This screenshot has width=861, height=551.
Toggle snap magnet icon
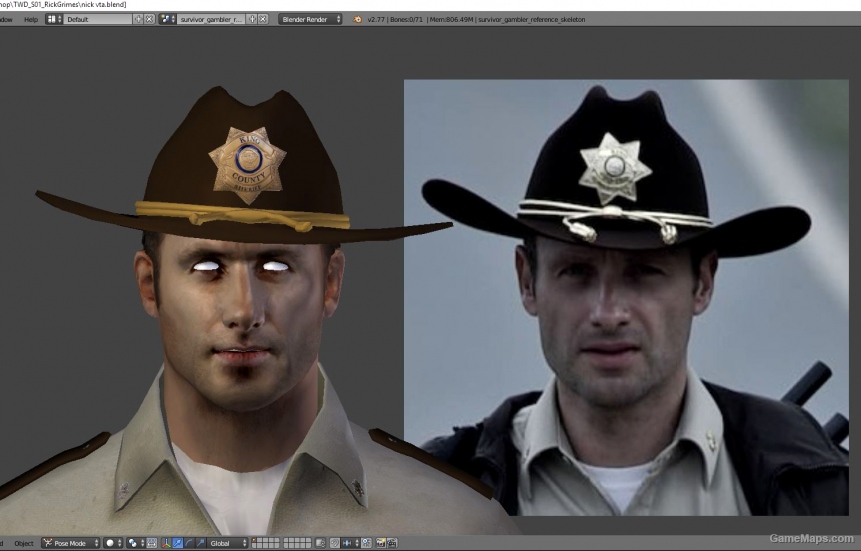click(334, 543)
